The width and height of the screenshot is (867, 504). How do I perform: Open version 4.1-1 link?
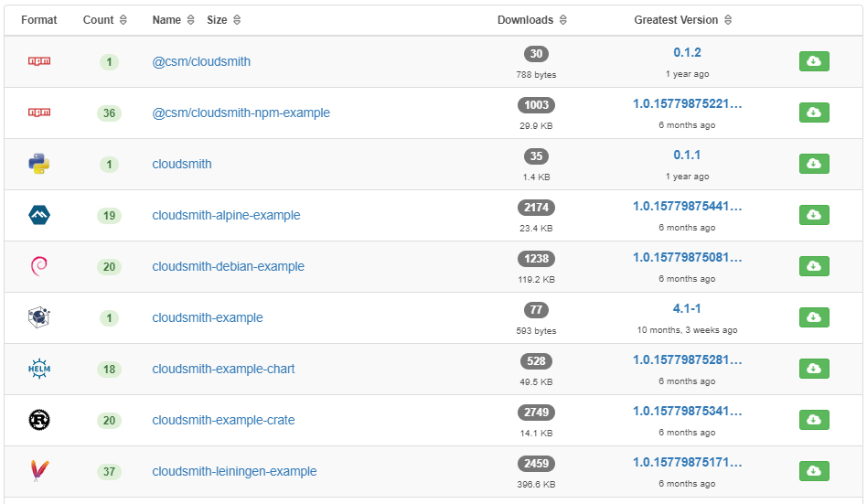click(x=687, y=308)
